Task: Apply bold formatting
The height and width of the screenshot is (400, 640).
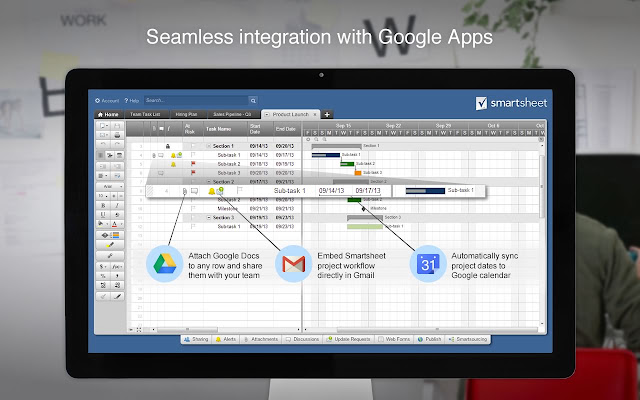Action: click(103, 205)
